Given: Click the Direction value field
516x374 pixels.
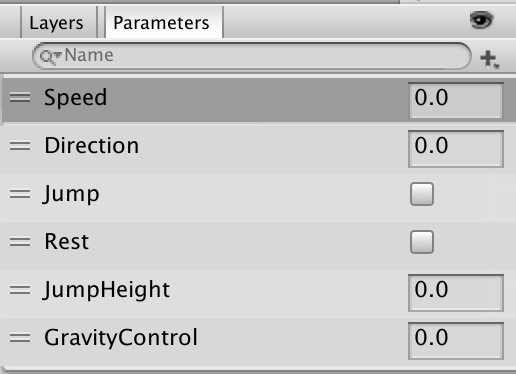Looking at the screenshot, I should click(x=456, y=149).
